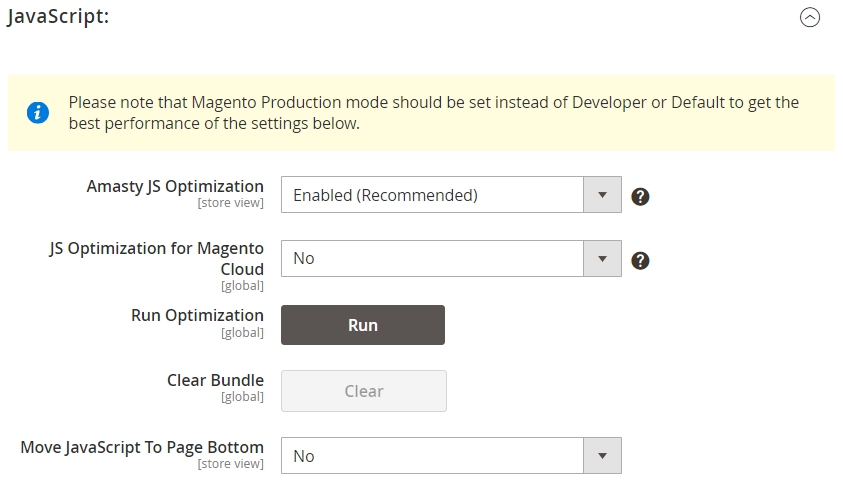Screen dimensions: 843x483
Task: Click the arrow of the Magento Cloud optimization dropdown
Action: [x=603, y=259]
